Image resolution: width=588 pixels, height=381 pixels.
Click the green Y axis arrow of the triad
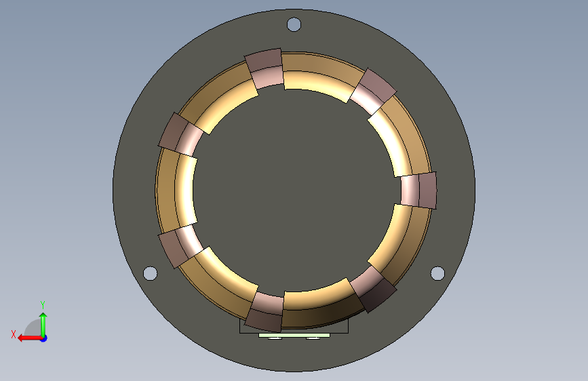pyautogui.click(x=43, y=325)
